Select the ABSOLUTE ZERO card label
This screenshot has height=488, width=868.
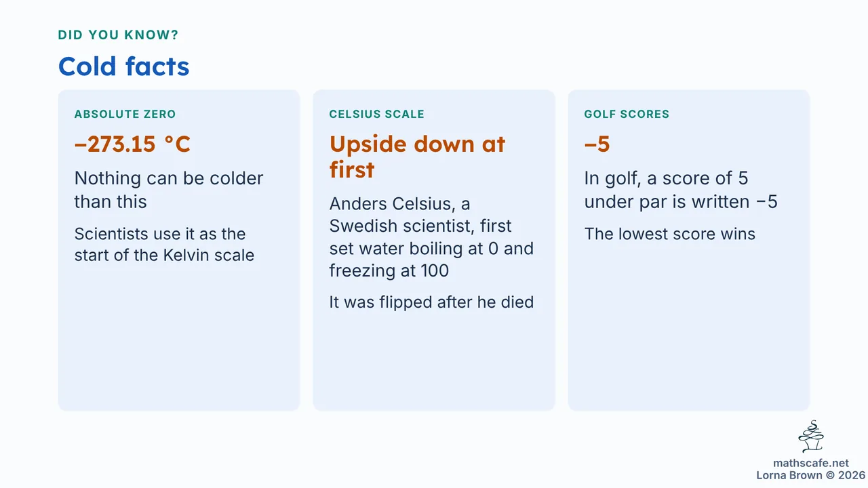coord(125,114)
